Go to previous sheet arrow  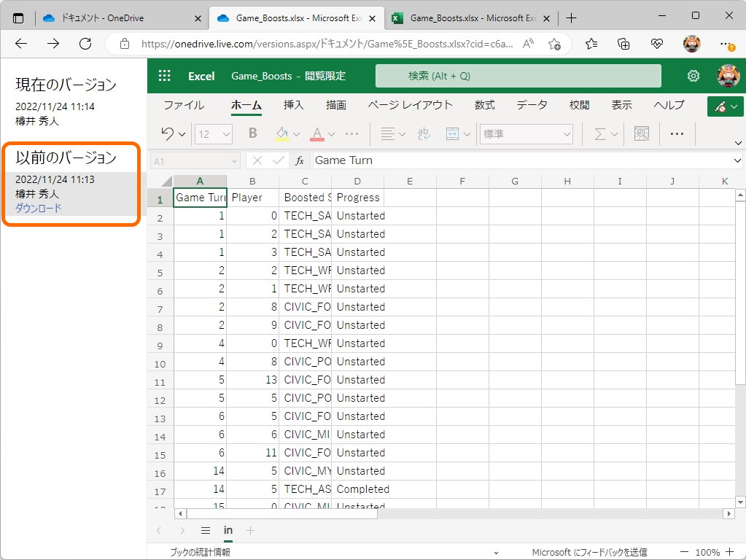[x=160, y=531]
